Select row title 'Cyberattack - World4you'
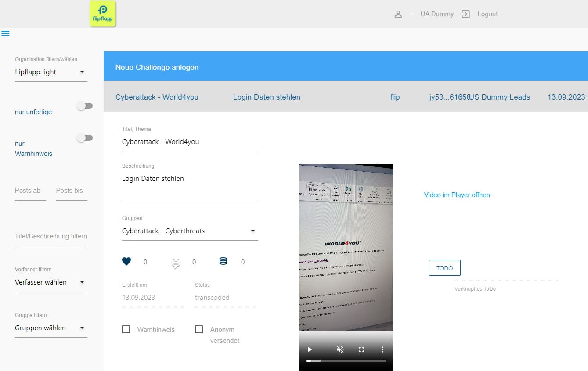The image size is (588, 371). point(157,97)
